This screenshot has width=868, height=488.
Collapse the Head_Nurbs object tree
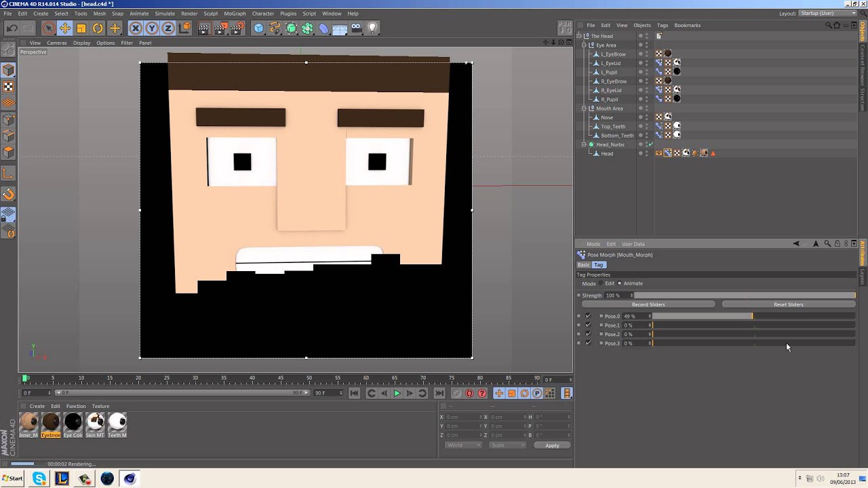point(584,144)
